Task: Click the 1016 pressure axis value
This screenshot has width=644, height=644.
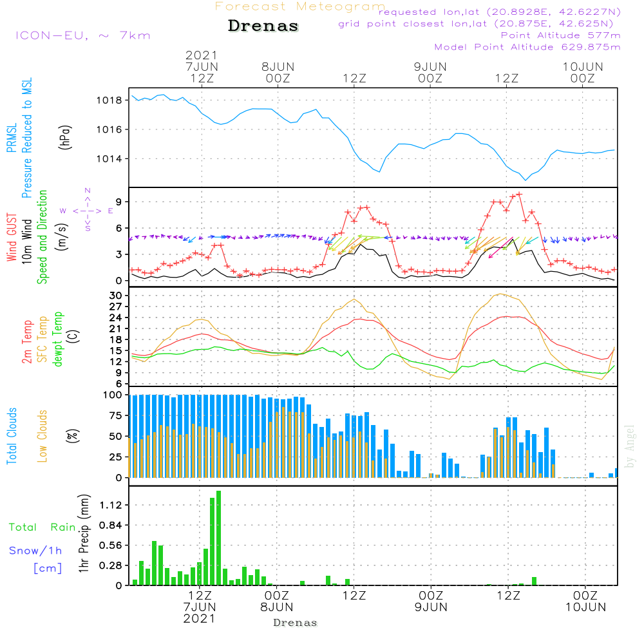Action: tap(109, 129)
